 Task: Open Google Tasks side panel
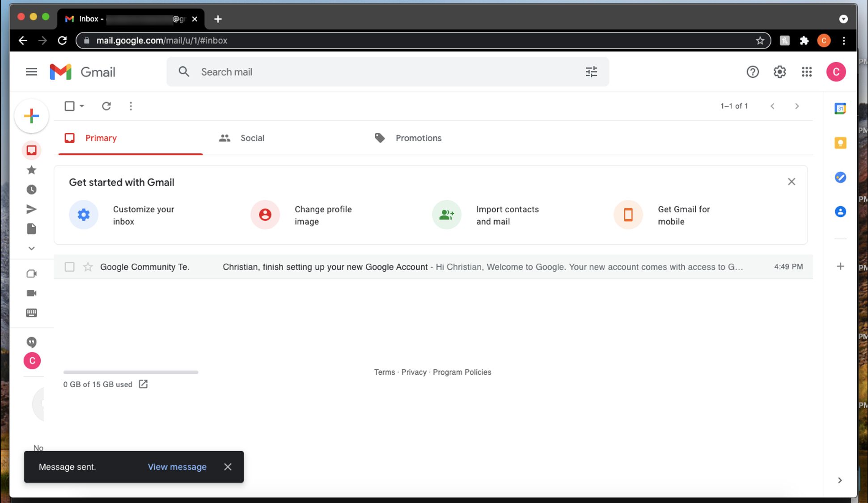click(840, 178)
